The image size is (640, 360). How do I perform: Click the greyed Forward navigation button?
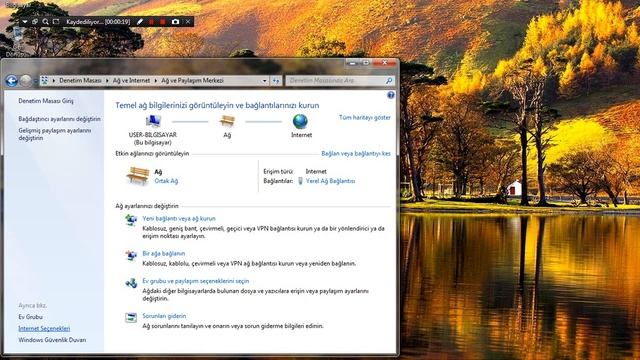(26, 81)
